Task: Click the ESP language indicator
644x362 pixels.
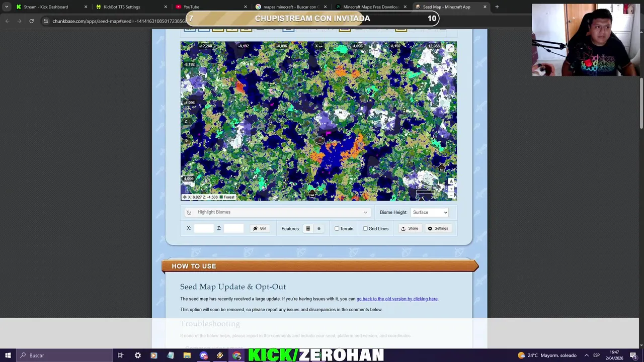Action: [596, 355]
